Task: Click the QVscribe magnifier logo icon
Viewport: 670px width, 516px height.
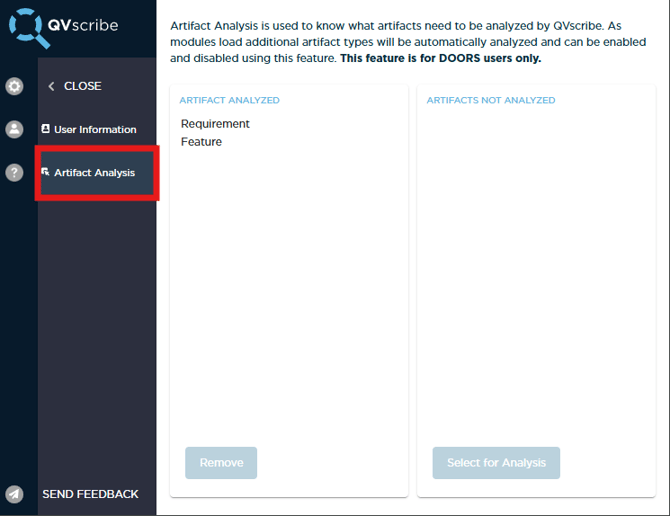Action: (x=27, y=27)
